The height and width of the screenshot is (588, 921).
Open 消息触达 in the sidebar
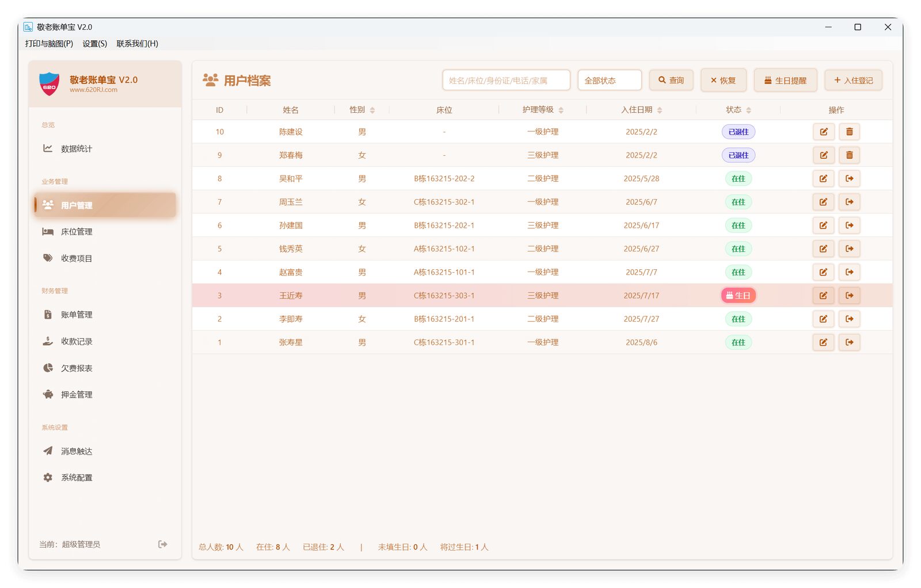76,451
